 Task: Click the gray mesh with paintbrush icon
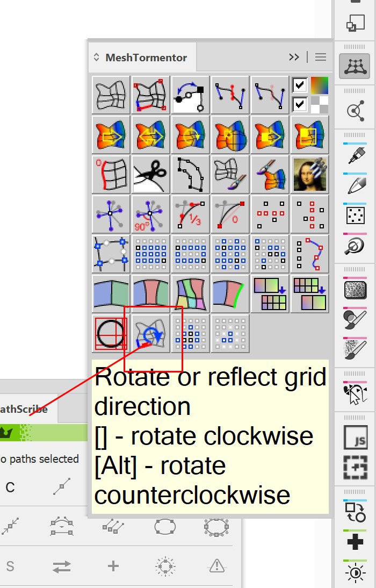tap(230, 174)
